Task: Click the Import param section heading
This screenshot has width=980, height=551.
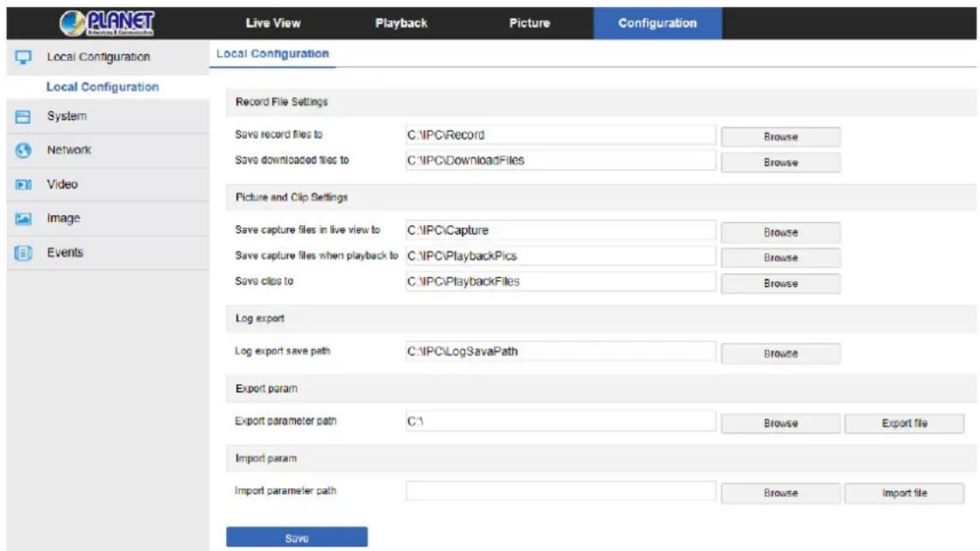Action: pos(267,458)
